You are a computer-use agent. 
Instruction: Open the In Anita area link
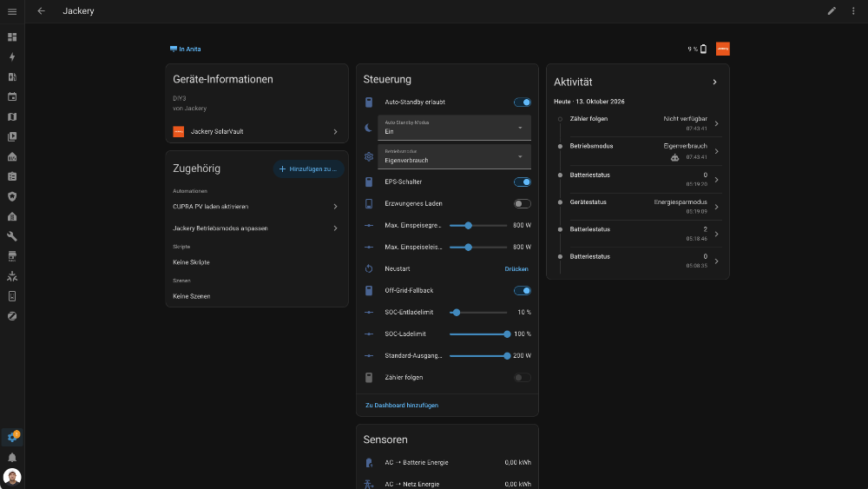click(186, 50)
